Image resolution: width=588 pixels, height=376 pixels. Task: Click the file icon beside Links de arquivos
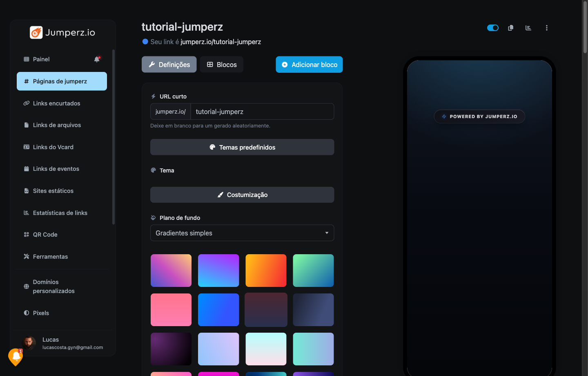(27, 125)
